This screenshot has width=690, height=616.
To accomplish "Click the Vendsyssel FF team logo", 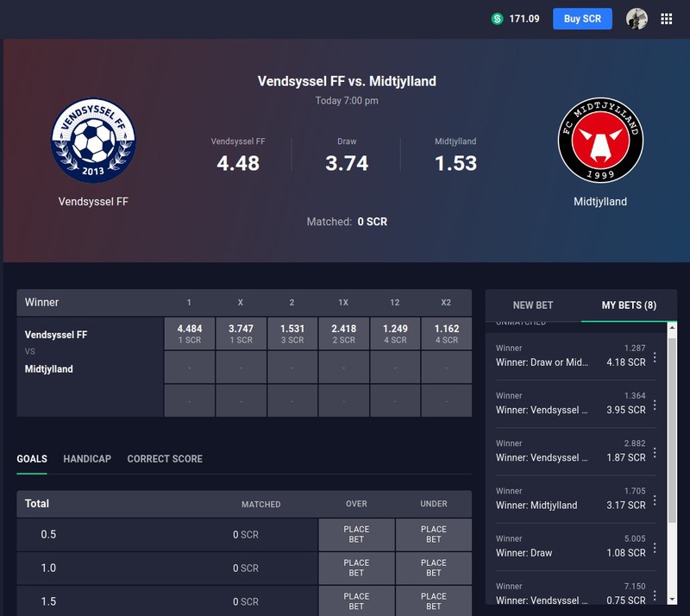I will pos(93,141).
